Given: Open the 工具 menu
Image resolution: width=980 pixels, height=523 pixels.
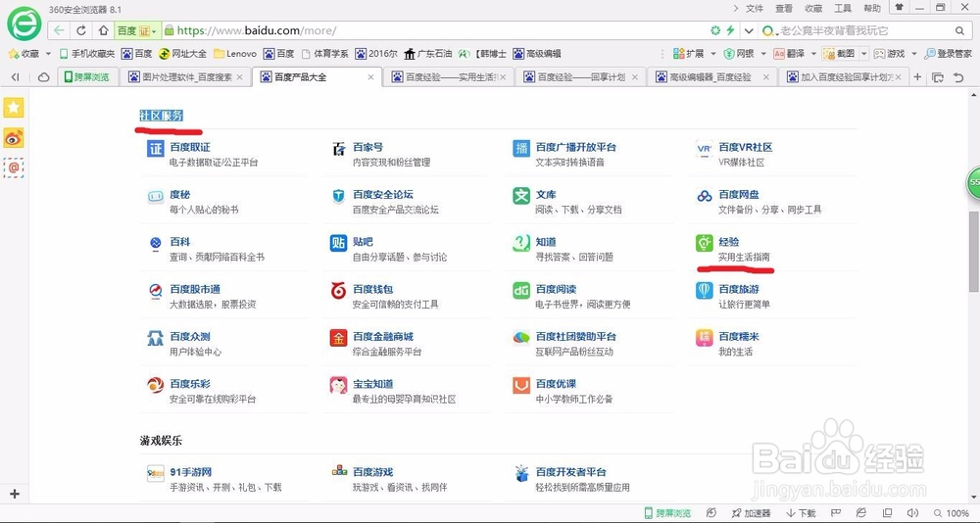Looking at the screenshot, I should pyautogui.click(x=843, y=8).
